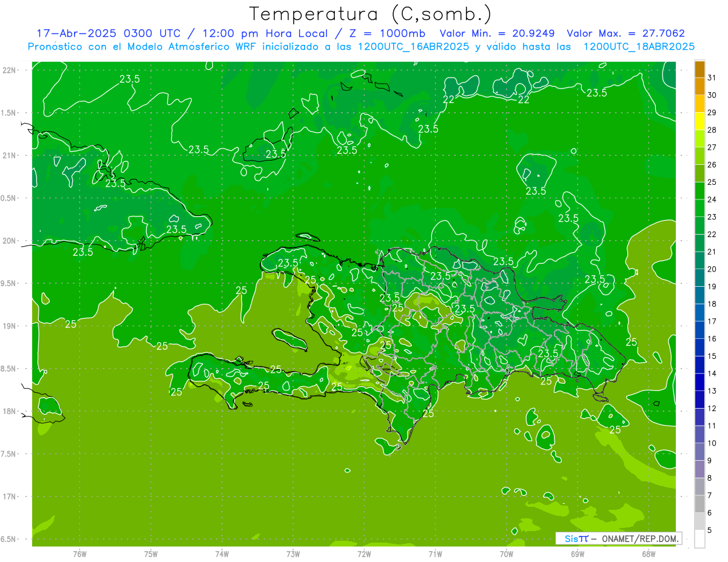728x562 pixels.
Task: Click the "17-Abr-2025 0300 UTC" date text
Action: (108, 33)
